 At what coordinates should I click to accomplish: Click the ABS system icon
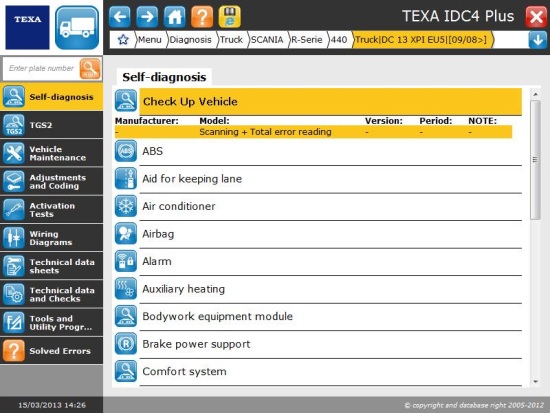pos(126,151)
